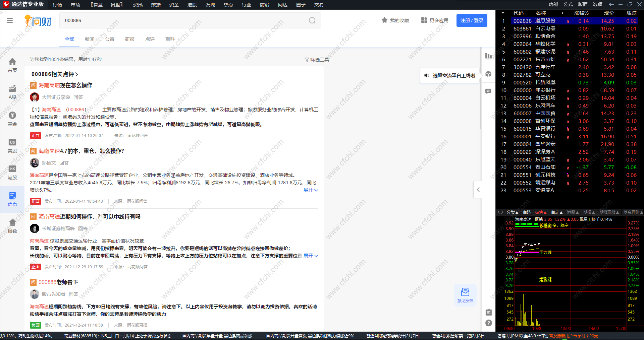Open the 港股 section in the sidebar

[12, 173]
